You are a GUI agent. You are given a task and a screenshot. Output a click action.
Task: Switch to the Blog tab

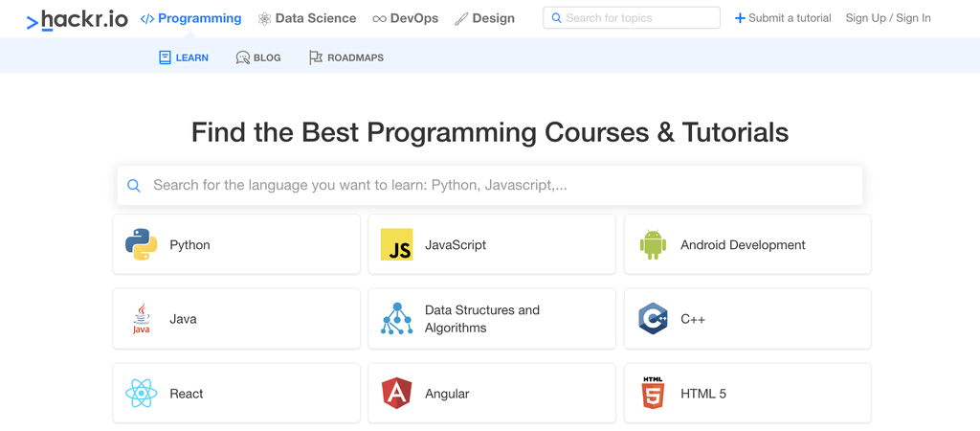[258, 57]
